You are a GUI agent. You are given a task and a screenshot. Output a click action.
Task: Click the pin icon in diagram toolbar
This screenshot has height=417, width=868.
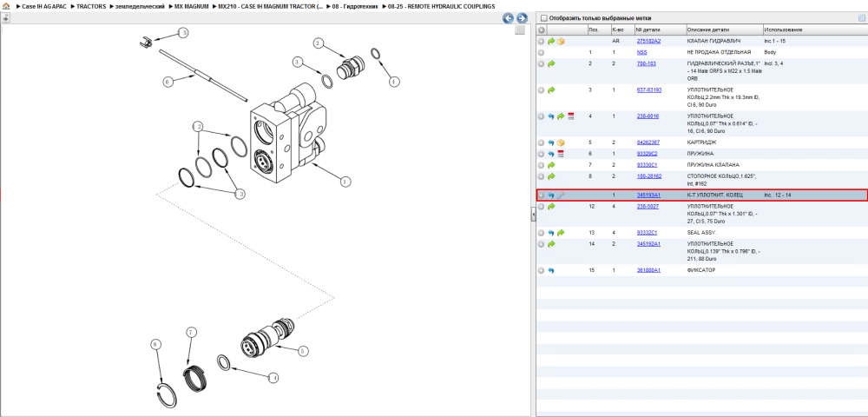[x=5, y=17]
